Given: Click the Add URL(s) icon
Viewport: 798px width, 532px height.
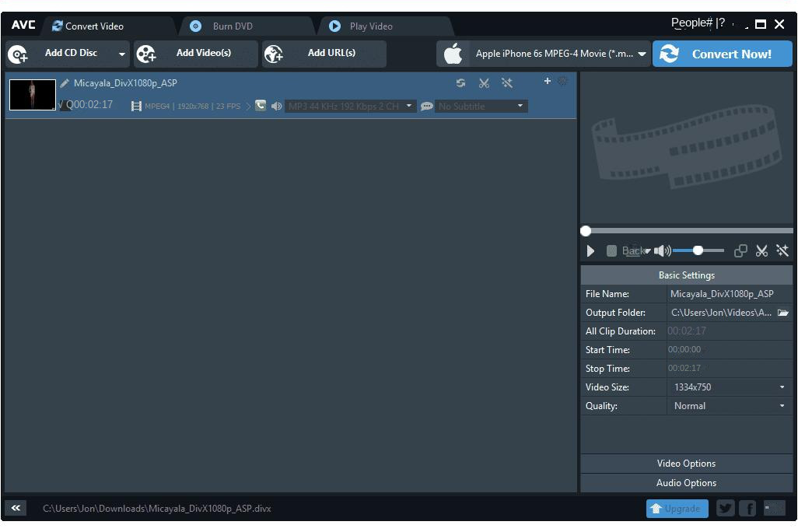Looking at the screenshot, I should 274,54.
